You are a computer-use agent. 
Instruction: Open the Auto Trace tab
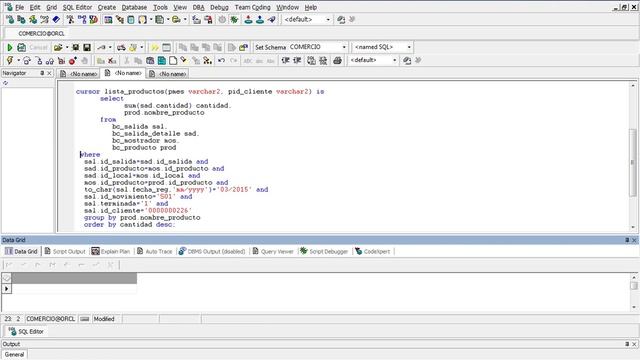[x=155, y=251]
